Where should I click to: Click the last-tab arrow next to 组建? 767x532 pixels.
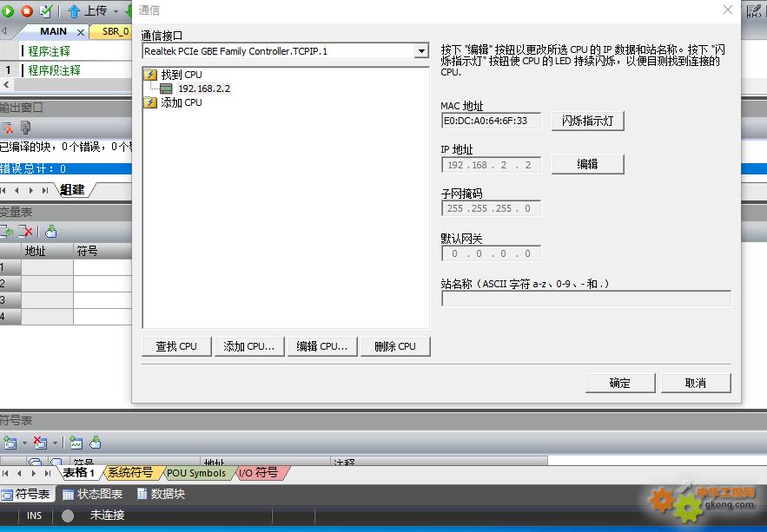point(45,190)
